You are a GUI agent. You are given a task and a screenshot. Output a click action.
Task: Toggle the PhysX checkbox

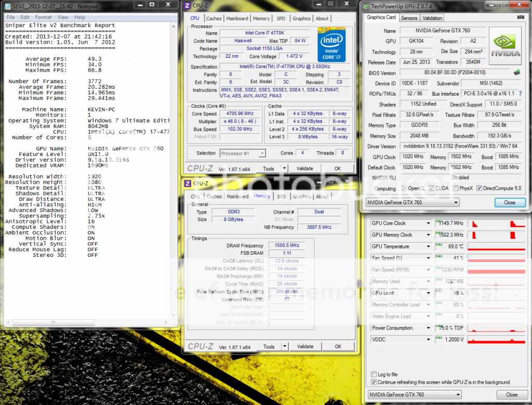pos(456,189)
